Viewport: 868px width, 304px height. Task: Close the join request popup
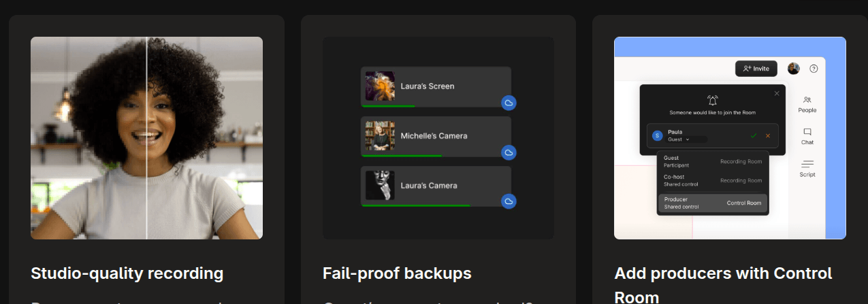click(777, 93)
